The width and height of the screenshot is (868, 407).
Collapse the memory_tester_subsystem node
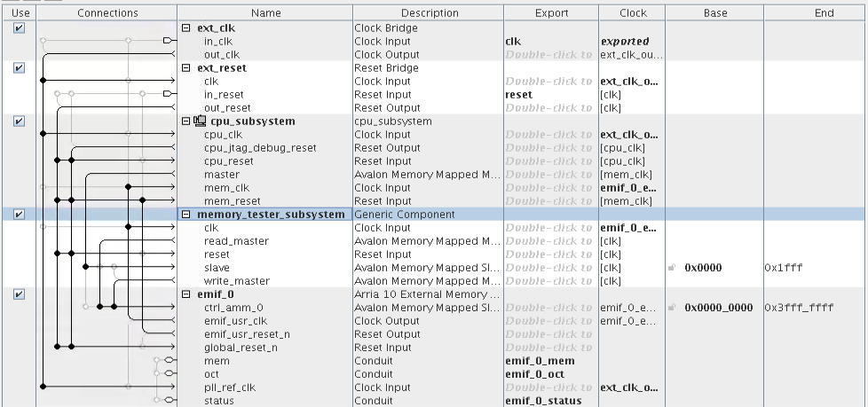tap(186, 215)
